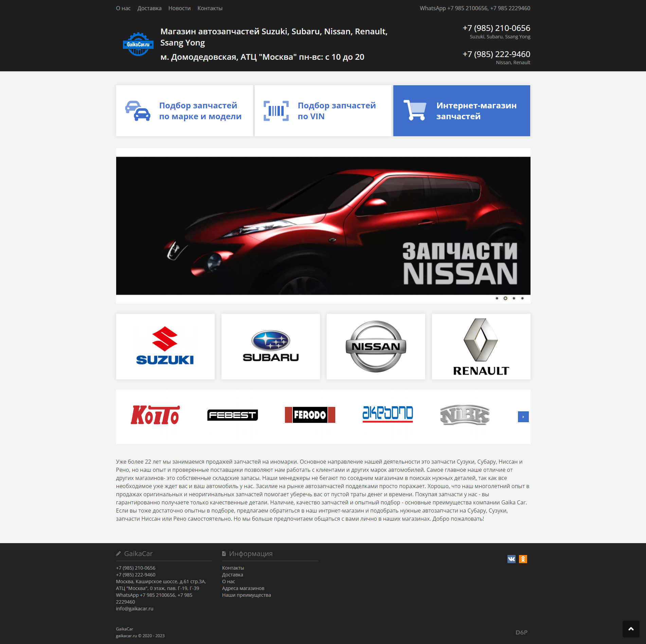Open Контакты link in footer
Image resolution: width=646 pixels, height=644 pixels.
click(x=233, y=568)
